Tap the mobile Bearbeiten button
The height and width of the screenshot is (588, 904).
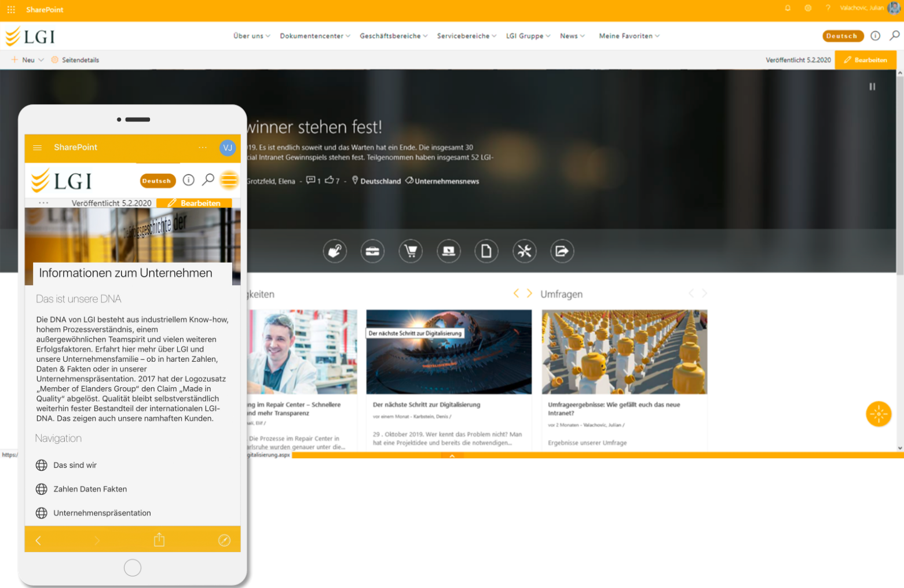pos(194,203)
